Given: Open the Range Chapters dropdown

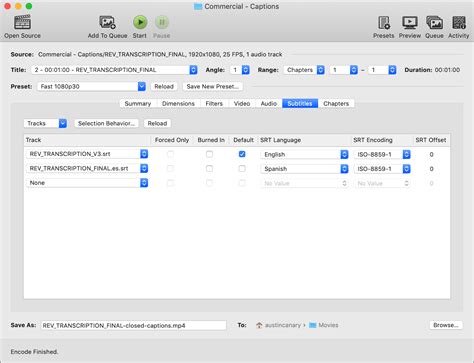Looking at the screenshot, I should click(x=304, y=70).
